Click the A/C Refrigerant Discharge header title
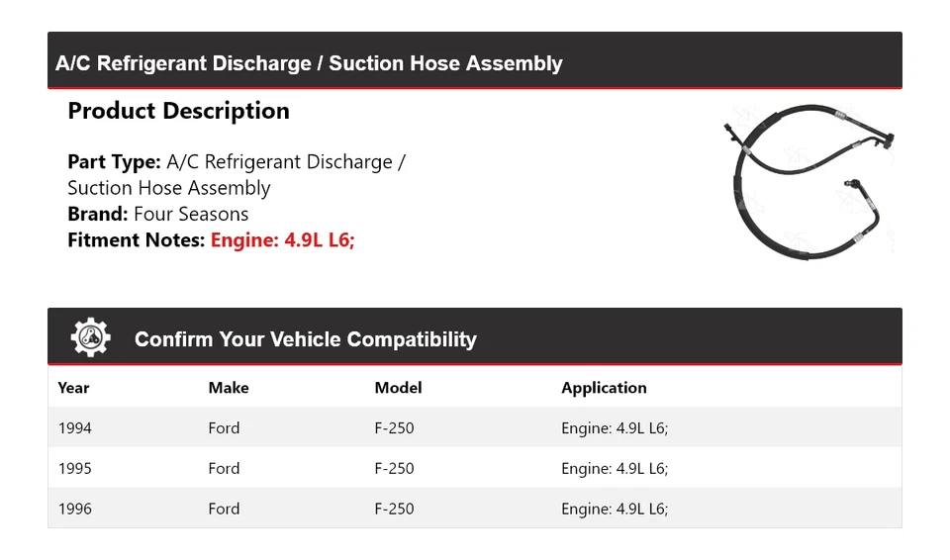Screen dimensions: 950x560 click(309, 63)
